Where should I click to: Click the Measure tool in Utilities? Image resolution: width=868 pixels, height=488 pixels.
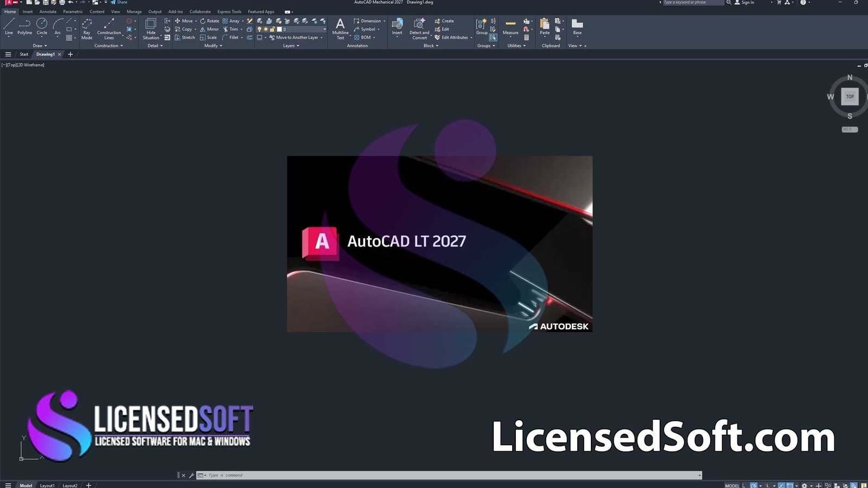pyautogui.click(x=509, y=27)
